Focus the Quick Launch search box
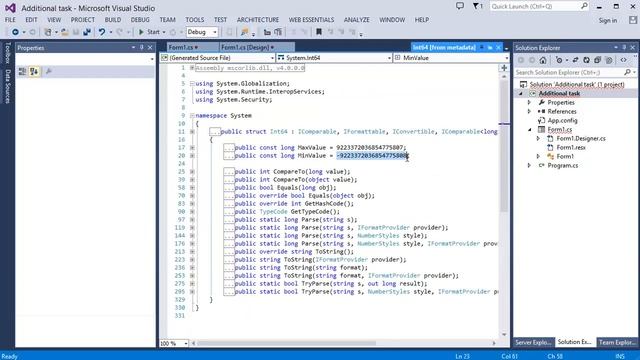This screenshot has width=640, height=360. (x=539, y=6)
